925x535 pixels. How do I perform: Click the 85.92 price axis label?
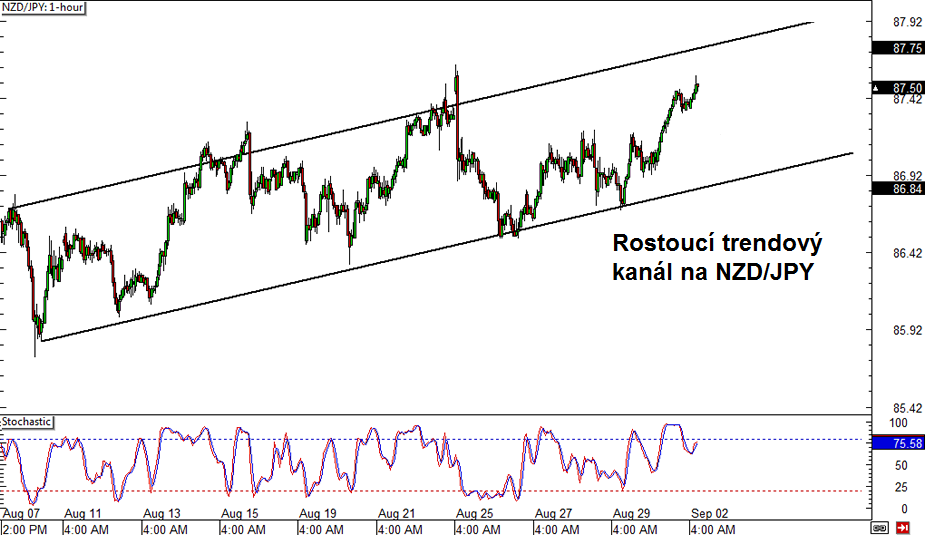907,330
